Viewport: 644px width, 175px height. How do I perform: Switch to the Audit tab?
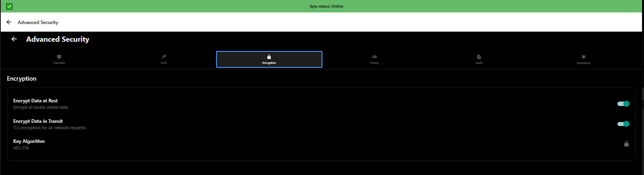(x=479, y=59)
